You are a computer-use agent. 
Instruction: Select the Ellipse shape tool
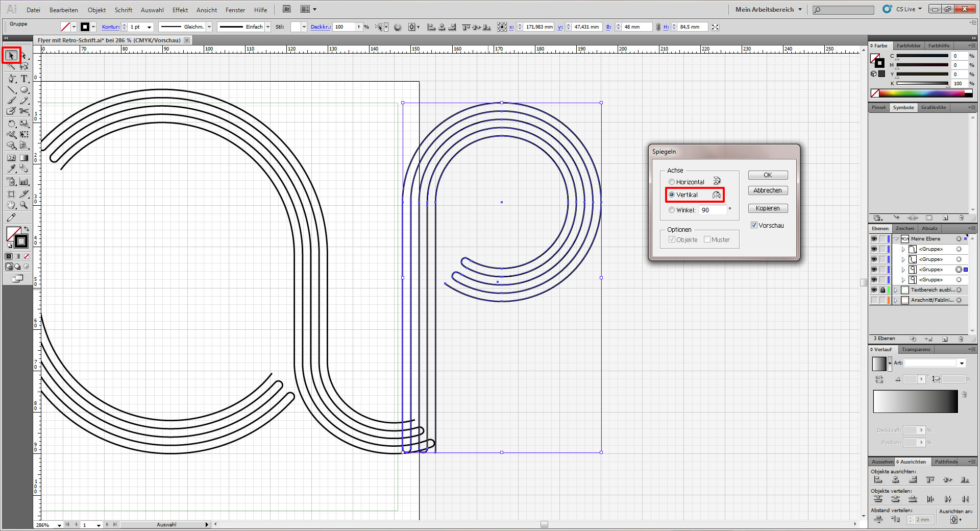(24, 90)
